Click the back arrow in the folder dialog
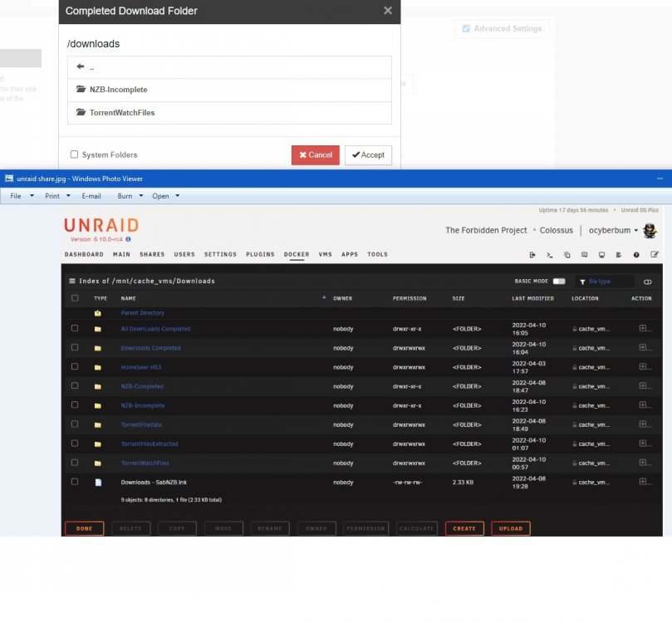Image resolution: width=672 pixels, height=623 pixels. (80, 66)
